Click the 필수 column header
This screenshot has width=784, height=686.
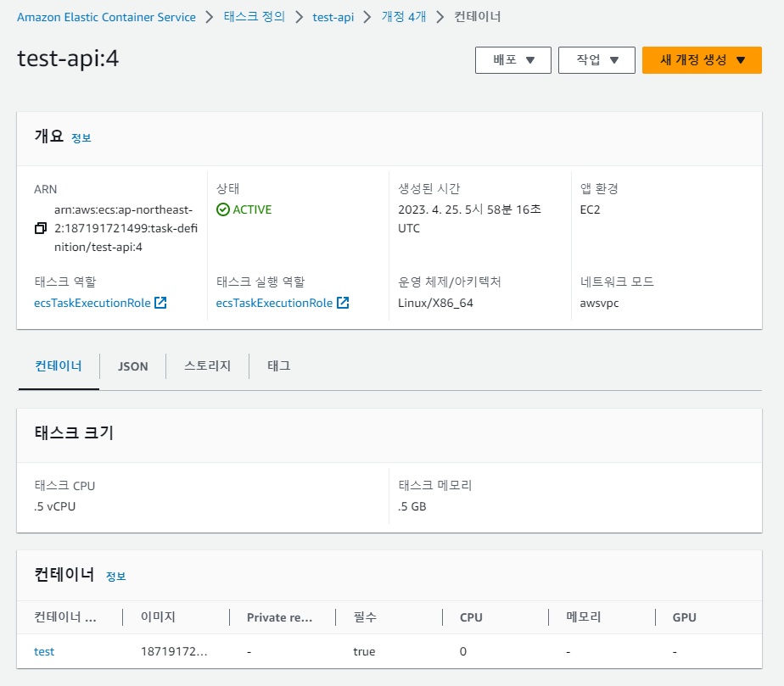coord(365,617)
